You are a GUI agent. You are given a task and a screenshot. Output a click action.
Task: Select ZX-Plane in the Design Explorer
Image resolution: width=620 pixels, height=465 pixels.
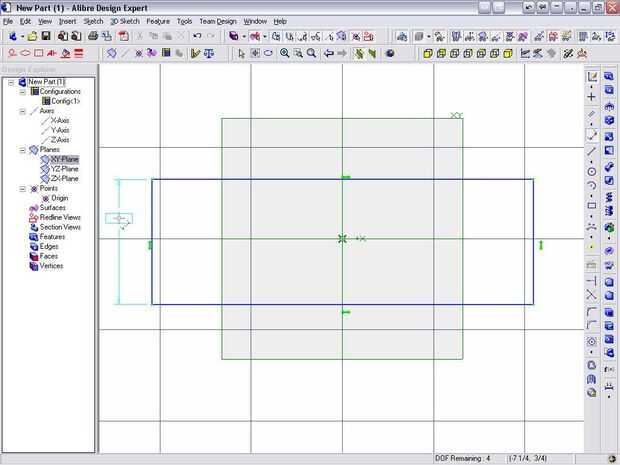click(64, 179)
